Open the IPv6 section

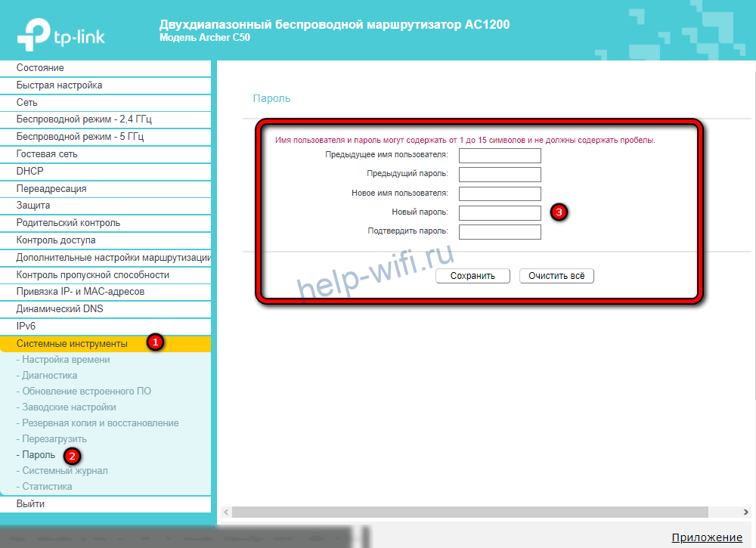click(105, 327)
